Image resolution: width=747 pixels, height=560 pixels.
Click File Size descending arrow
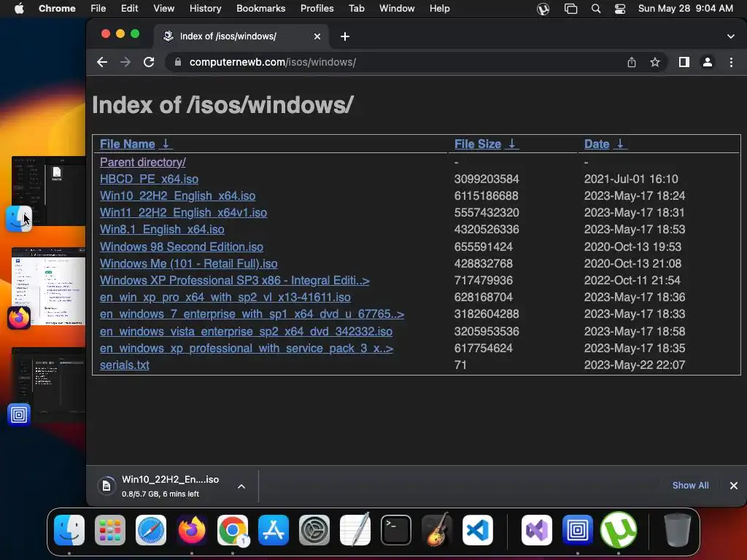click(x=511, y=144)
